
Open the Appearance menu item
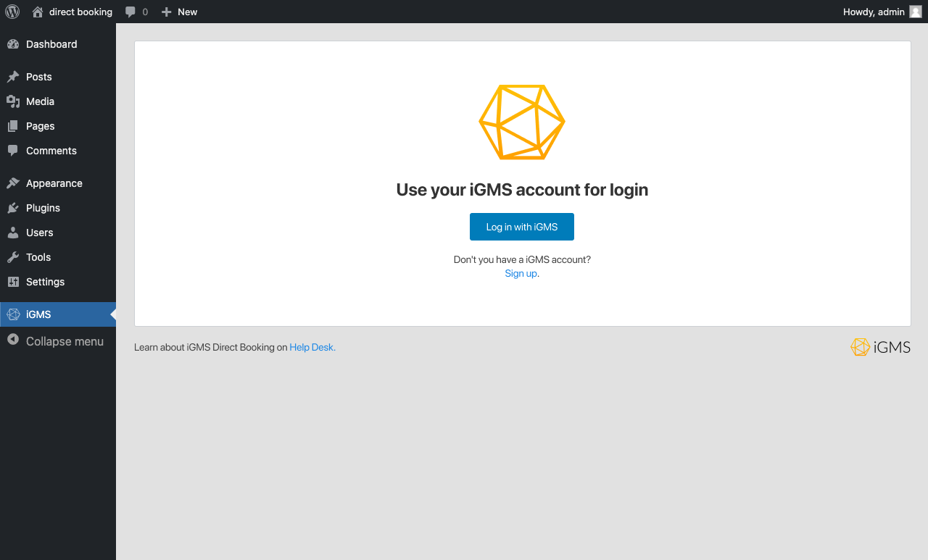click(x=58, y=183)
